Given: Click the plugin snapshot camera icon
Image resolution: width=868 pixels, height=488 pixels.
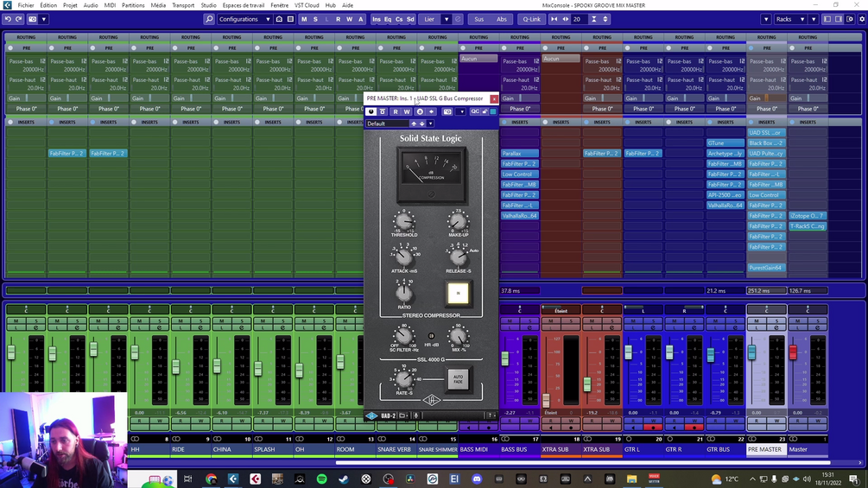Looking at the screenshot, I should tap(447, 111).
